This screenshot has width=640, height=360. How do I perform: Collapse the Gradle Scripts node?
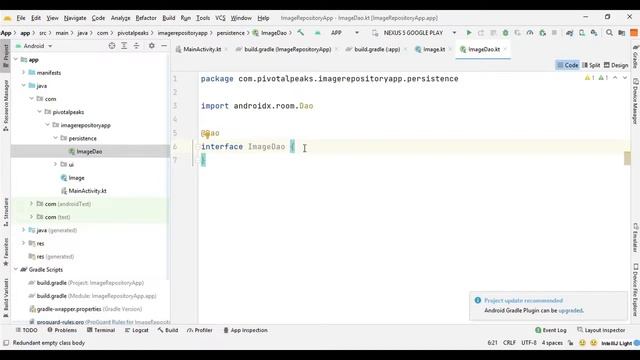[16, 269]
